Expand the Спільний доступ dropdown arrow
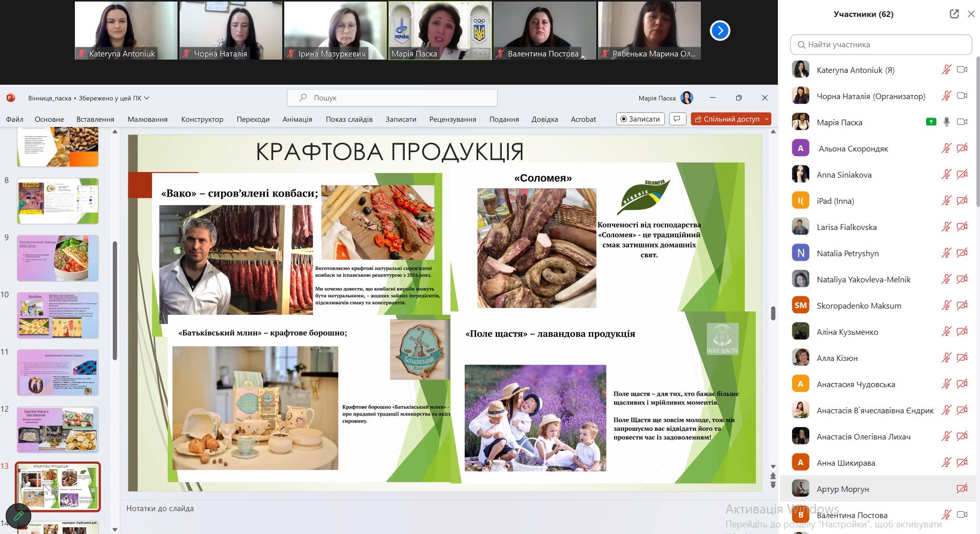Image resolution: width=980 pixels, height=534 pixels. click(x=767, y=119)
